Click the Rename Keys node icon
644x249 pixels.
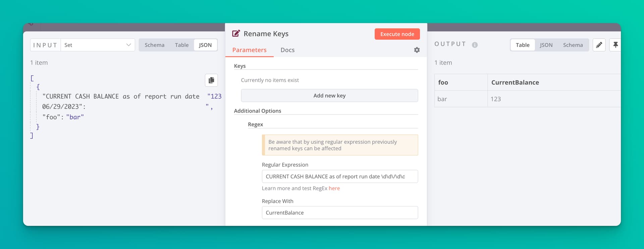pyautogui.click(x=236, y=33)
